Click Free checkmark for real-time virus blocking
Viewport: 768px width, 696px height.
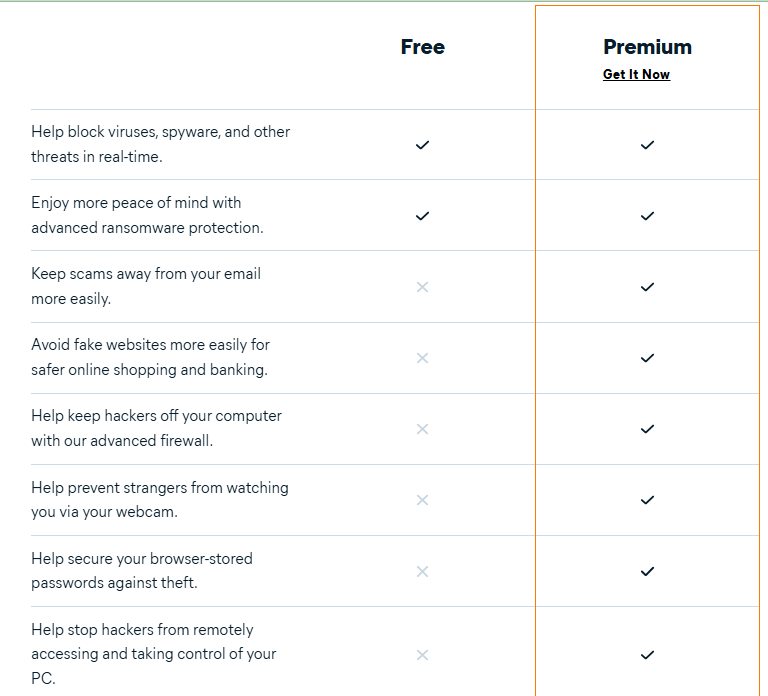[x=422, y=145]
